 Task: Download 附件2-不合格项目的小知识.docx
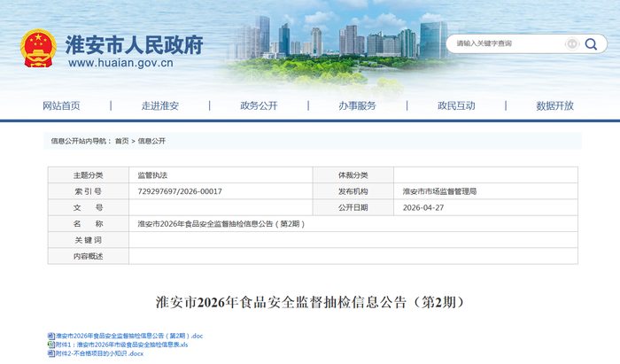point(99,353)
